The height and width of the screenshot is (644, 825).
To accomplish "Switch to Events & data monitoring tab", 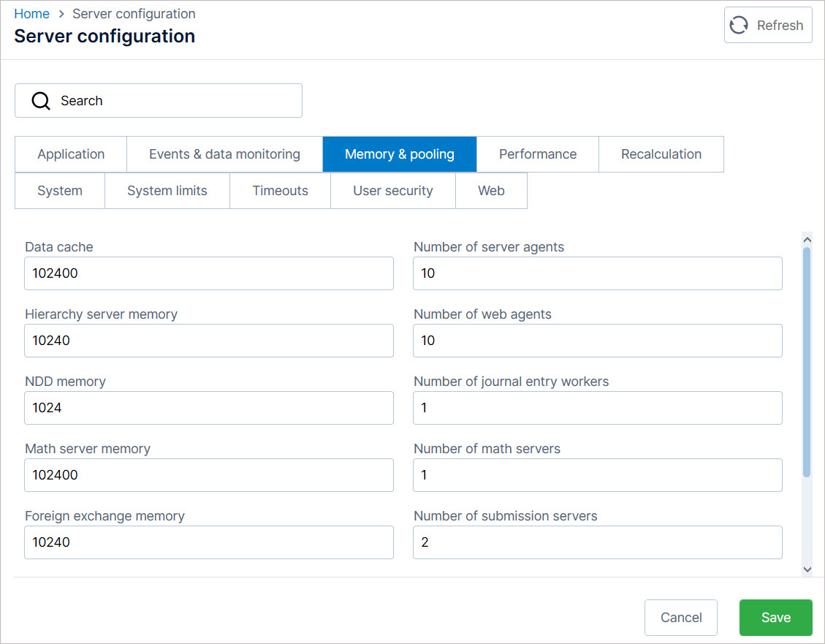I will click(224, 154).
